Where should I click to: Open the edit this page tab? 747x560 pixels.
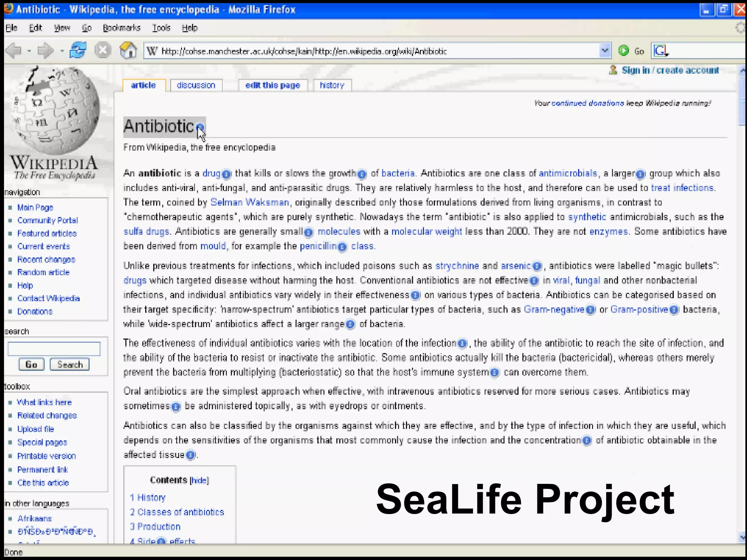pyautogui.click(x=272, y=85)
